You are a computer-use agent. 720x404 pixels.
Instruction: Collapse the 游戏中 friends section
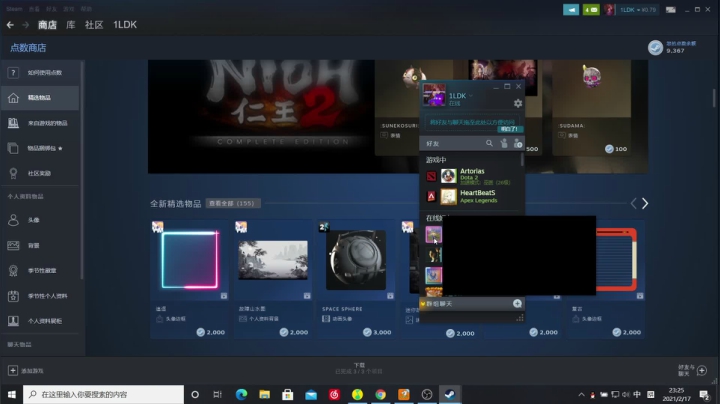point(436,160)
